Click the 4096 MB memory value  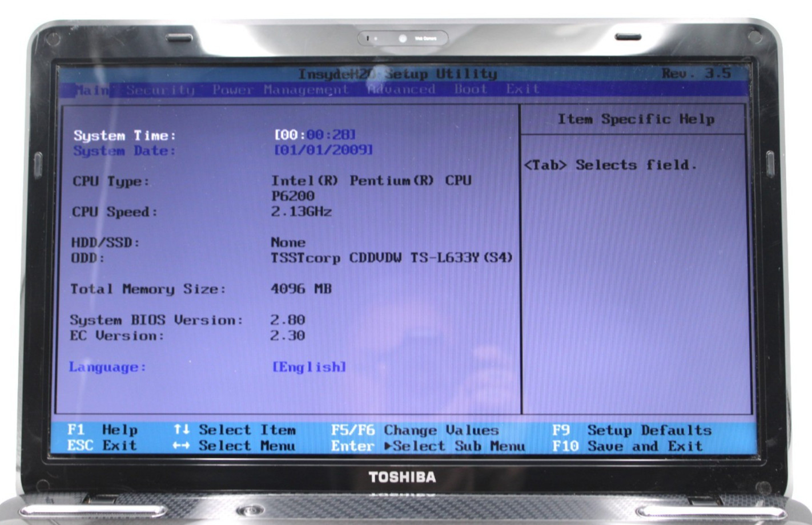click(x=301, y=289)
